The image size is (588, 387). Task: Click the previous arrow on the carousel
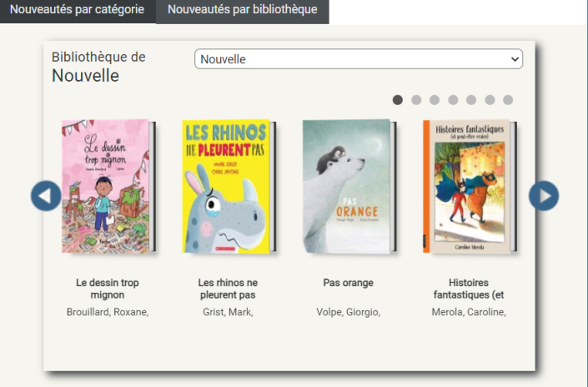click(46, 196)
